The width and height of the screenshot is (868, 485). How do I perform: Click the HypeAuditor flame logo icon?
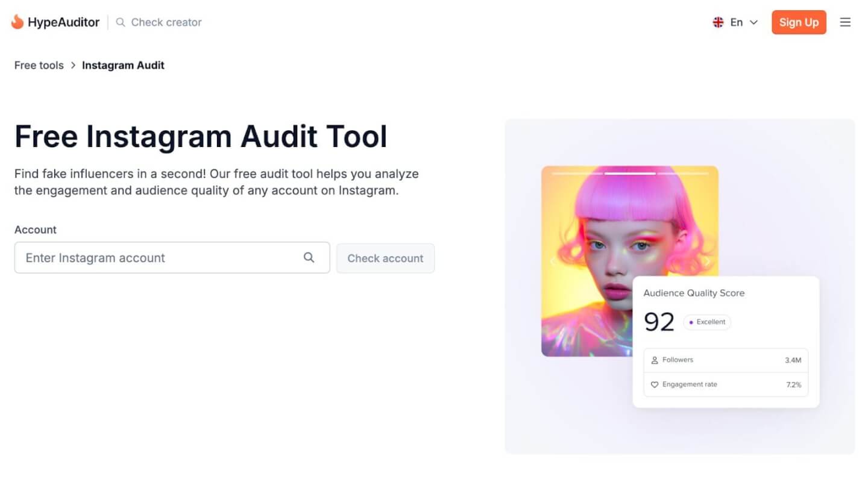click(x=17, y=22)
